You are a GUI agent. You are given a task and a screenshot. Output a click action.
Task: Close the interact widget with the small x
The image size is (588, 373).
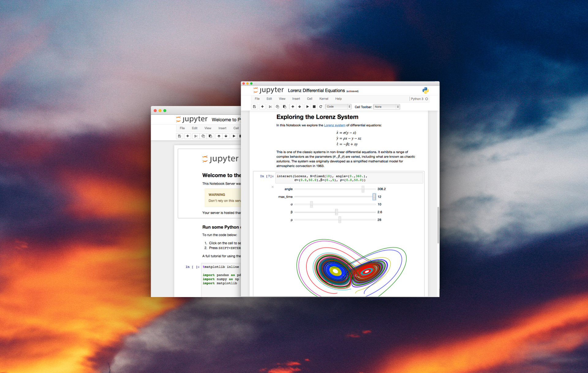273,187
